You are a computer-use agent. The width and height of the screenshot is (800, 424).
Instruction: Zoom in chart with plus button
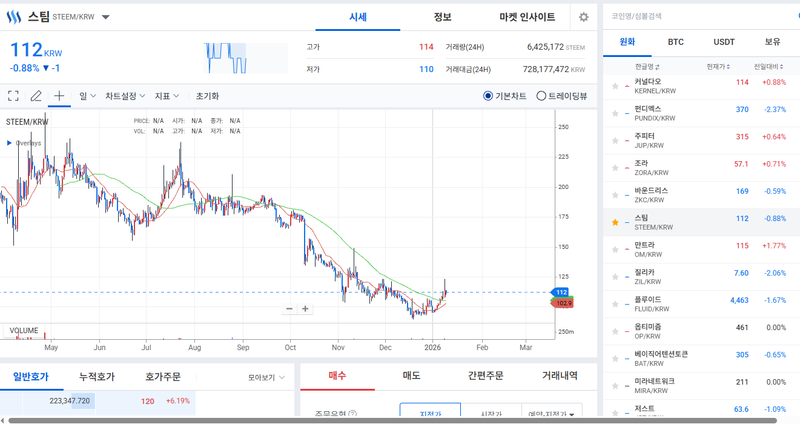(x=306, y=309)
